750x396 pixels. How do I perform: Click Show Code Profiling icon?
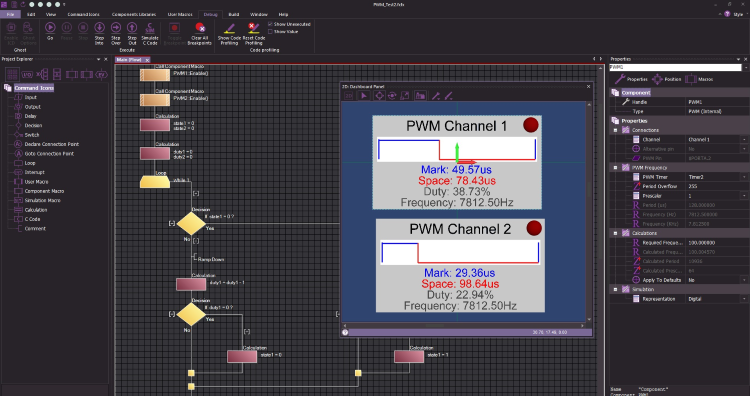pyautogui.click(x=229, y=33)
